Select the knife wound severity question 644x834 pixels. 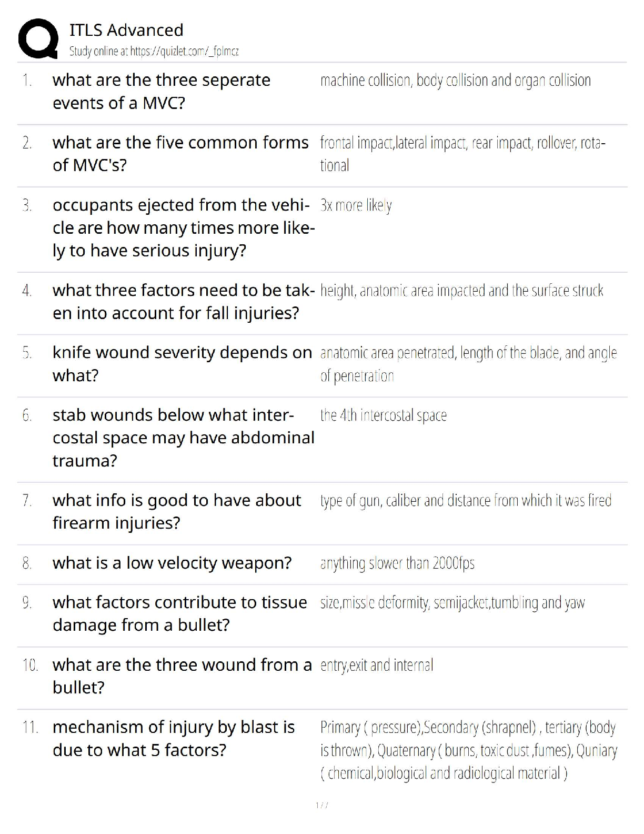coord(182,364)
